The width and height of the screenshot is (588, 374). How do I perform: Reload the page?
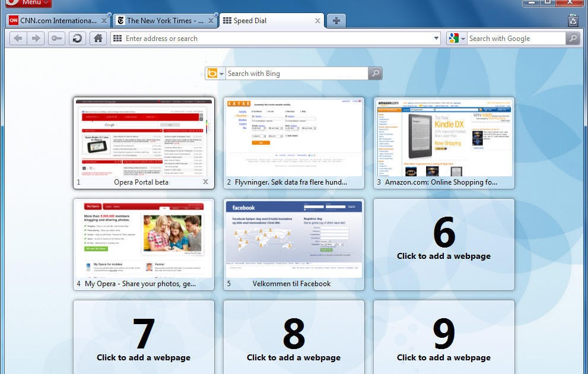(x=77, y=38)
